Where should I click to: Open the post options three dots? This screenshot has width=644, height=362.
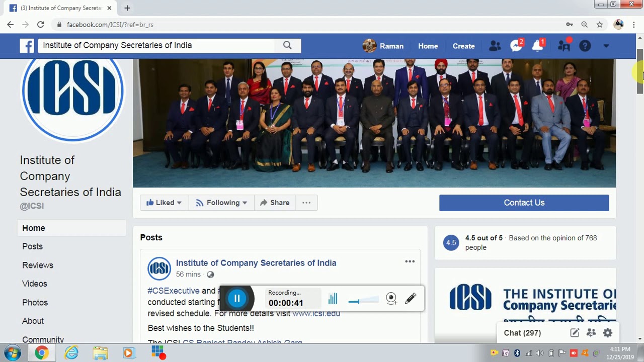[x=410, y=261]
